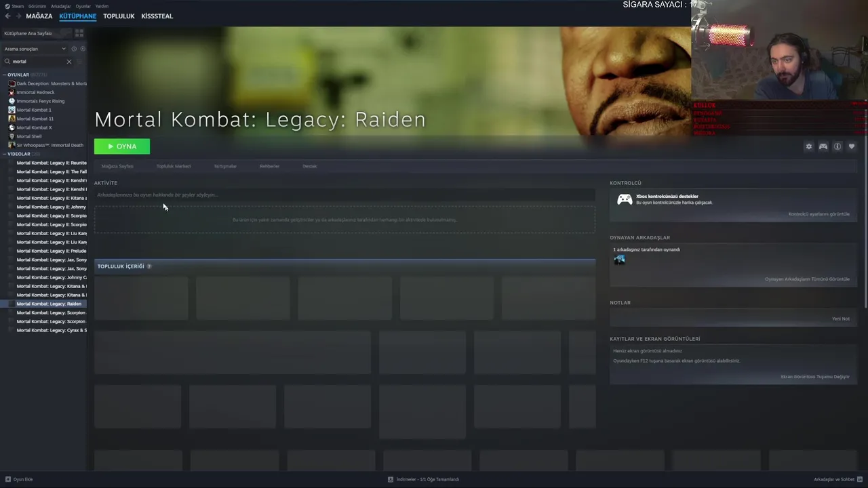Click the Dark Deception game icon
The height and width of the screenshot is (488, 868).
(12, 83)
